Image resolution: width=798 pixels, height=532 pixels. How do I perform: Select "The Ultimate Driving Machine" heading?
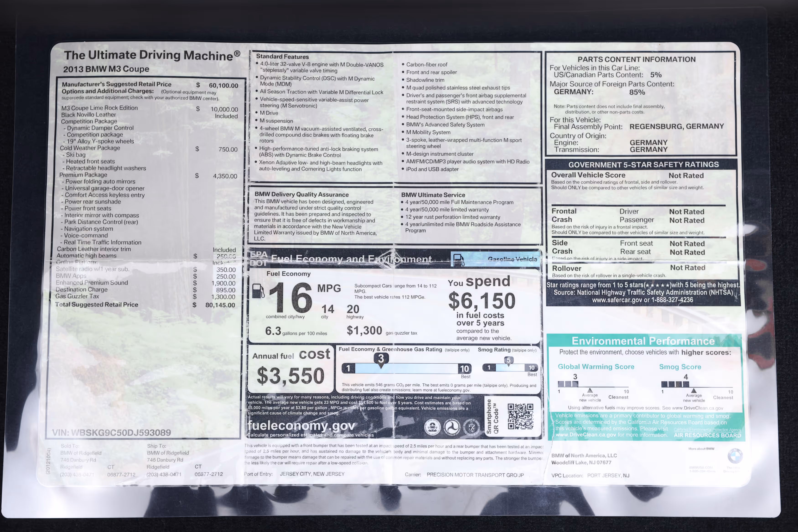click(x=152, y=55)
